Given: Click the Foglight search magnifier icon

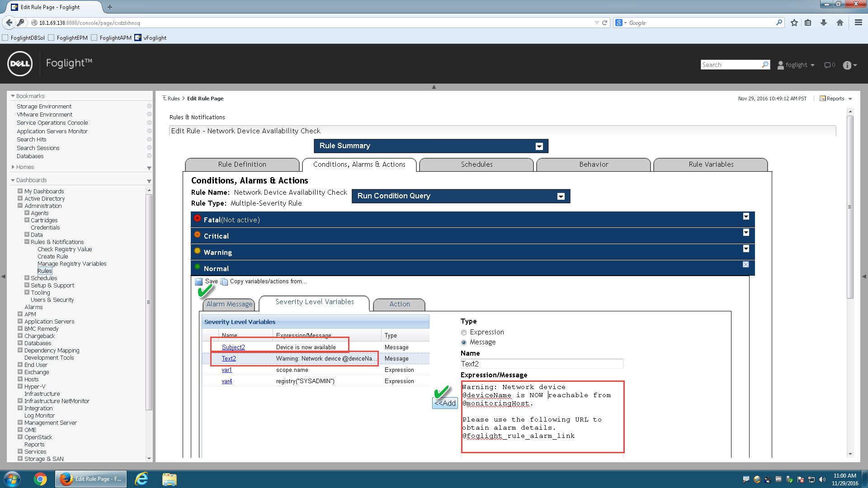Looking at the screenshot, I should (765, 65).
